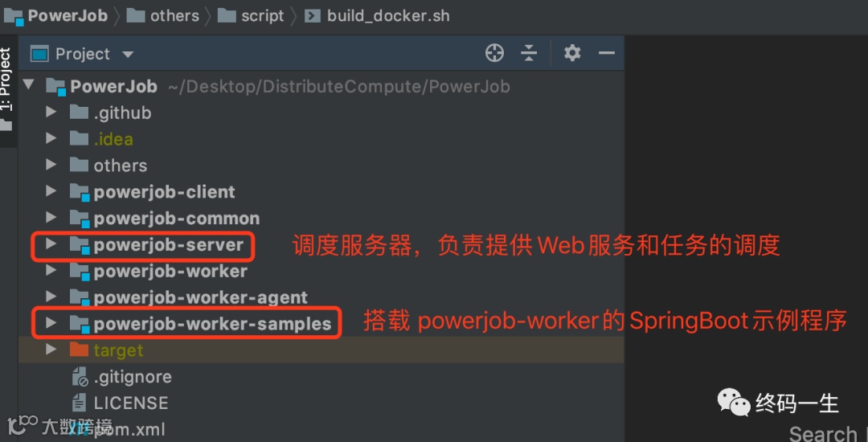Image resolution: width=868 pixels, height=442 pixels.
Task: Select the PowerJob root project row
Action: coord(321,86)
